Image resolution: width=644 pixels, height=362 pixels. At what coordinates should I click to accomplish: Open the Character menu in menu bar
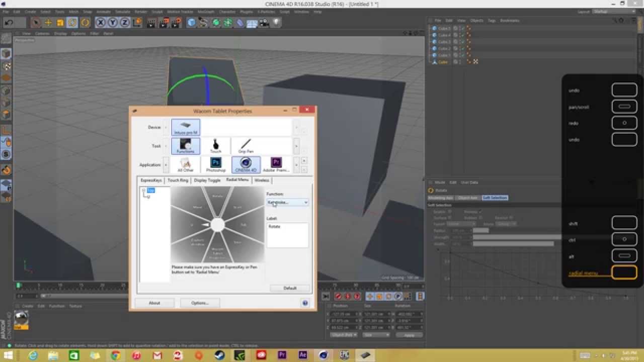[227, 12]
